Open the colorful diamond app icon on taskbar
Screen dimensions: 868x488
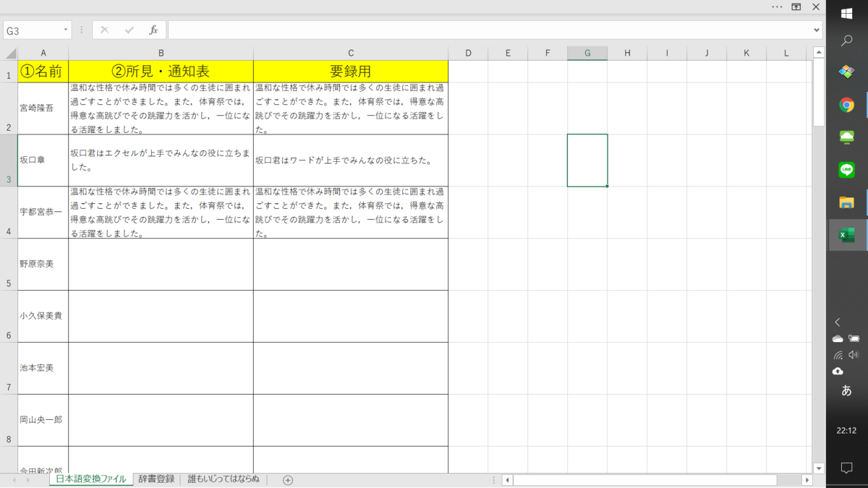pyautogui.click(x=846, y=72)
